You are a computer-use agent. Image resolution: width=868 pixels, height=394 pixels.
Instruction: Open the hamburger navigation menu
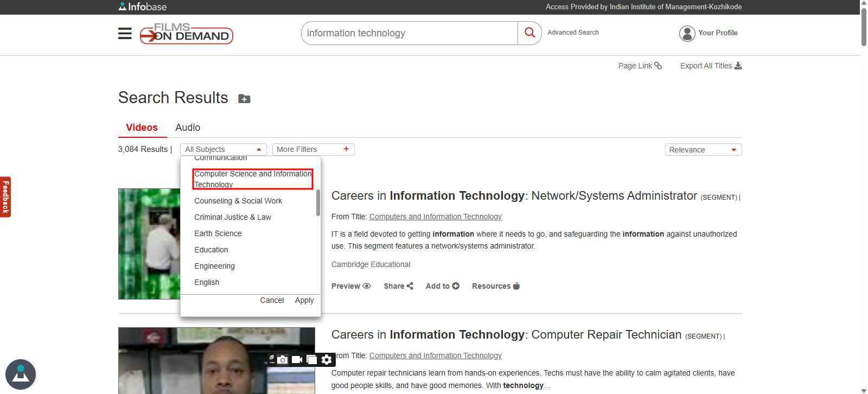[125, 34]
